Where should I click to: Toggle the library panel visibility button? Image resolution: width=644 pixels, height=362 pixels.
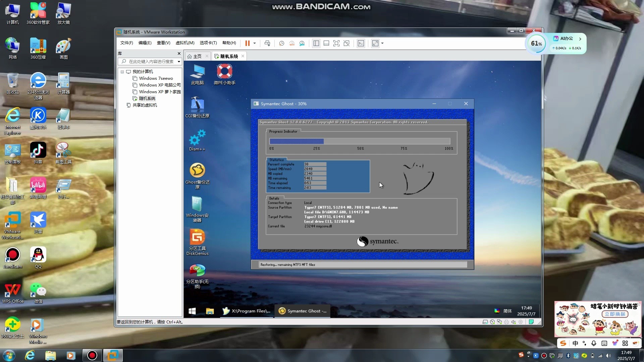316,43
